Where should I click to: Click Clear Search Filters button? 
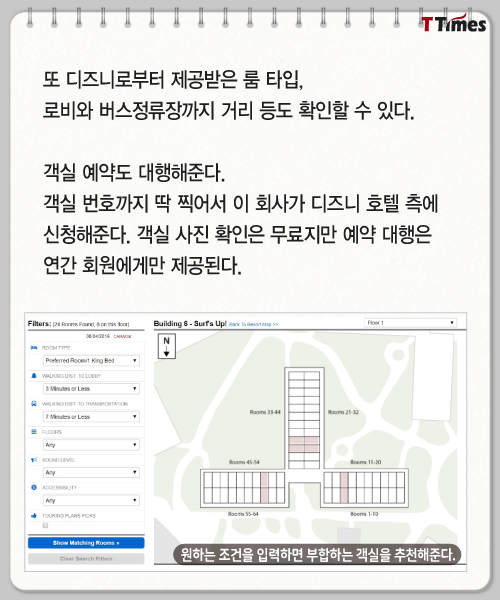[x=86, y=559]
